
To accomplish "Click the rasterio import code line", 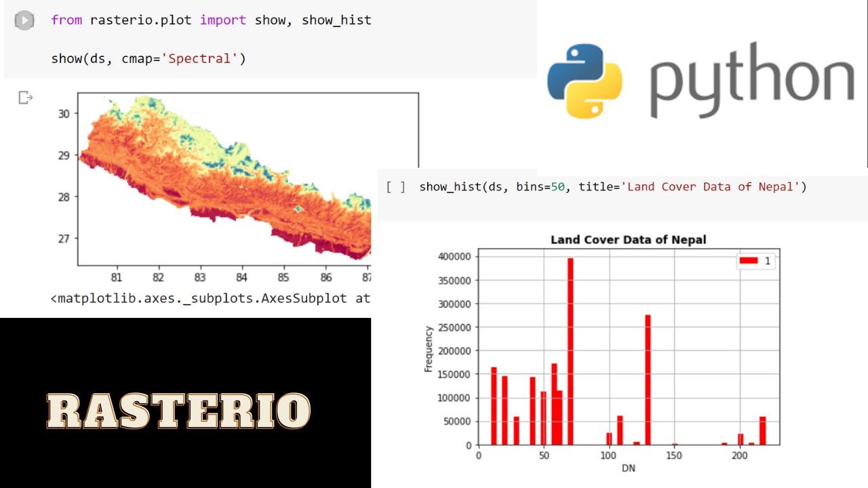I will click(x=211, y=20).
